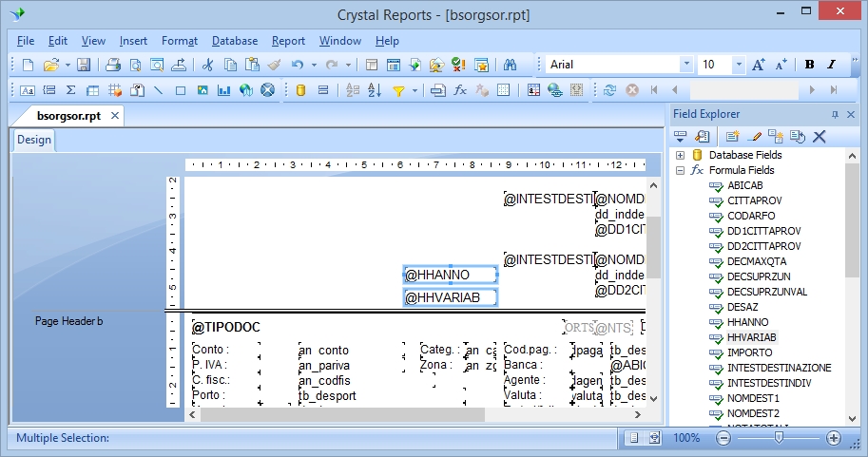The width and height of the screenshot is (868, 457).
Task: Open the Formula Workshop fx icon
Action: [x=460, y=90]
